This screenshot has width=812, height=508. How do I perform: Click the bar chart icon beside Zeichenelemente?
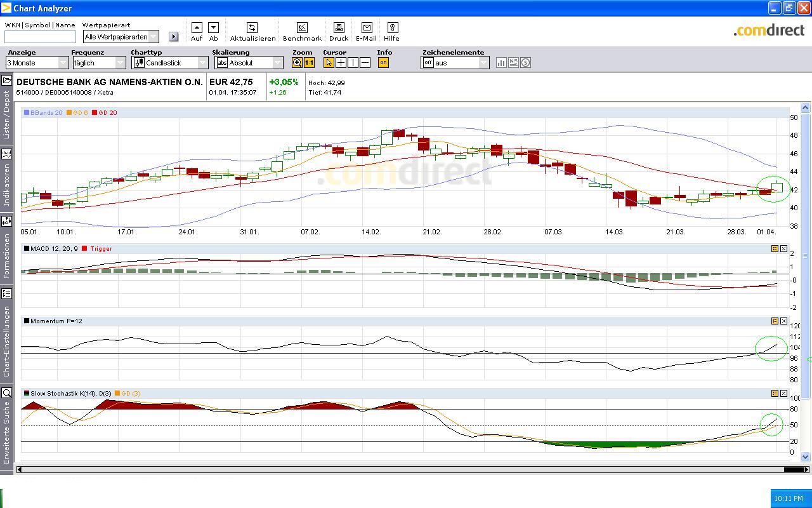(x=501, y=62)
